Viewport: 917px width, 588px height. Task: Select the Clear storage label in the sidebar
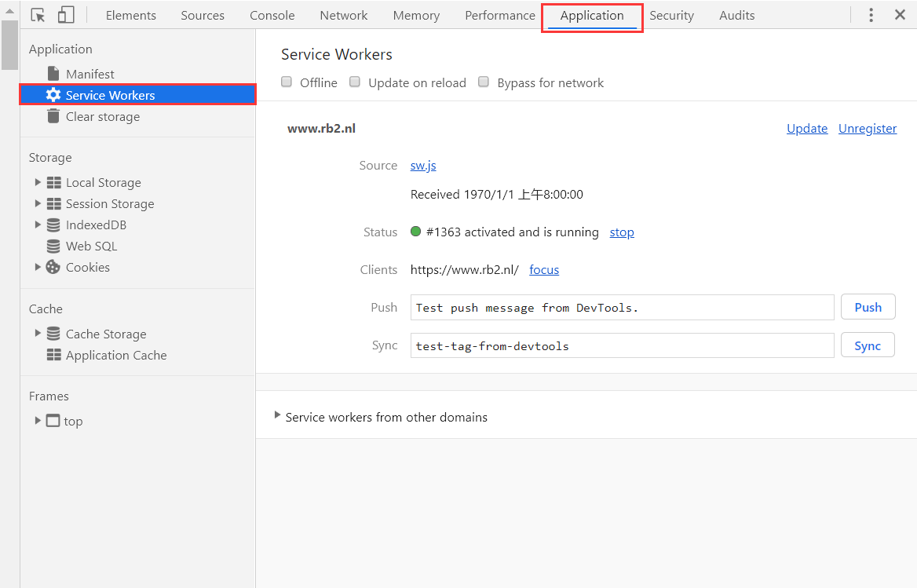(x=103, y=117)
